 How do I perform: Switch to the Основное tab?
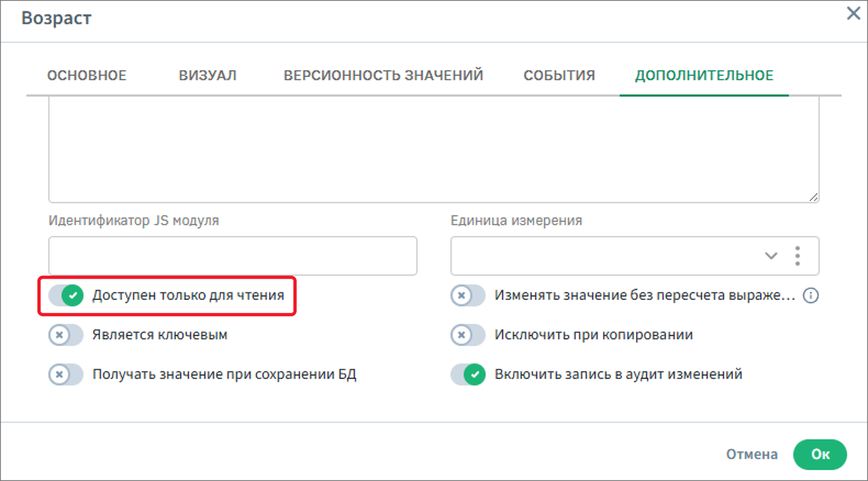(x=87, y=75)
